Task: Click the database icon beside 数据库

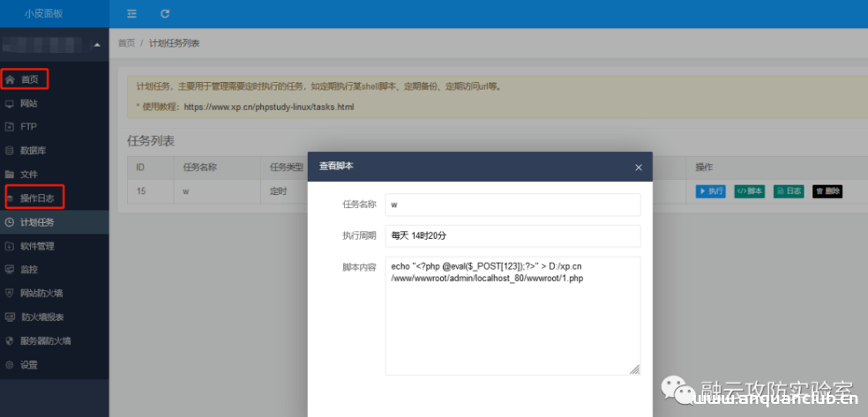Action: pyautogui.click(x=10, y=151)
